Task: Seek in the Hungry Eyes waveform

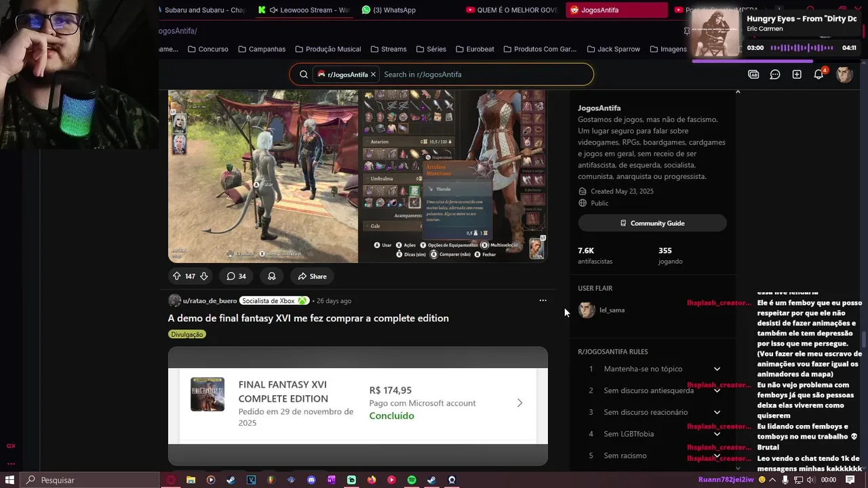Action: pos(802,48)
